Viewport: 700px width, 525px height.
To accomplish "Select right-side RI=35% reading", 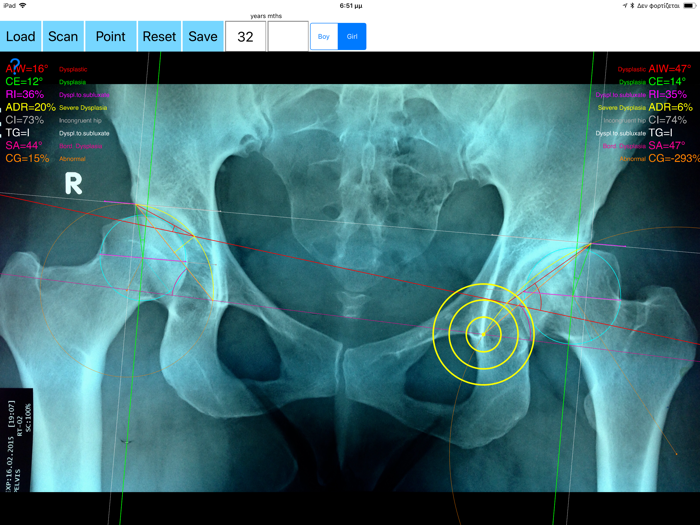I will [668, 94].
